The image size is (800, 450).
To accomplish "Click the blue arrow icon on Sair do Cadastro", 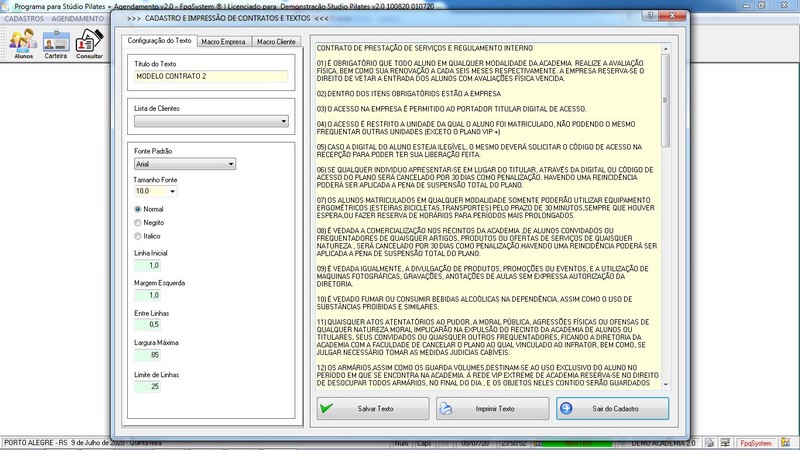I will [566, 408].
